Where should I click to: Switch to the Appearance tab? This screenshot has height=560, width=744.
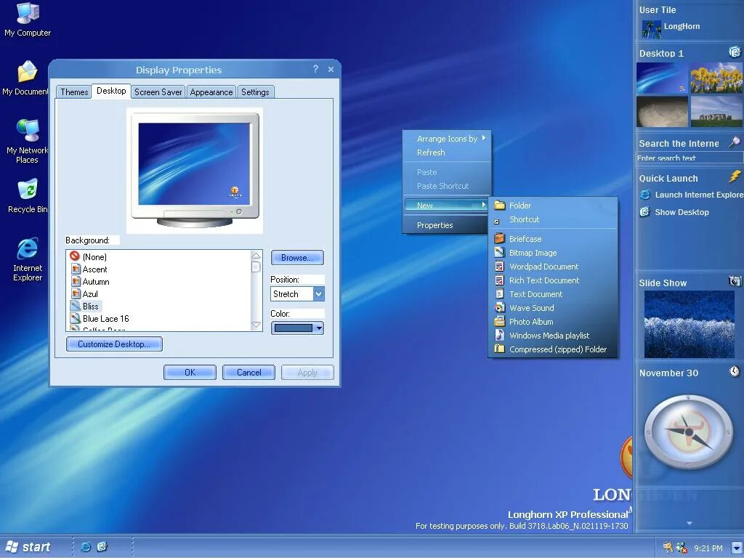211,92
